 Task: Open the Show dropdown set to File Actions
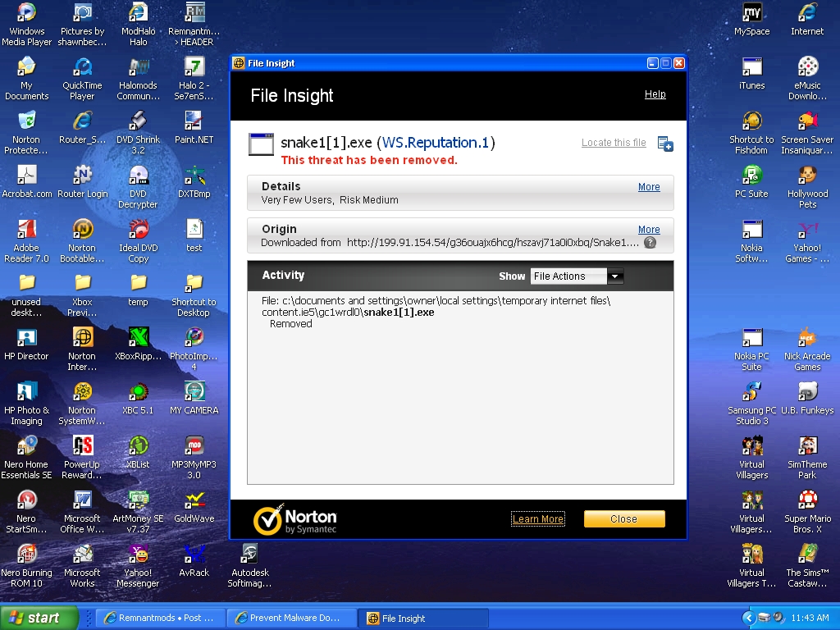coord(577,276)
